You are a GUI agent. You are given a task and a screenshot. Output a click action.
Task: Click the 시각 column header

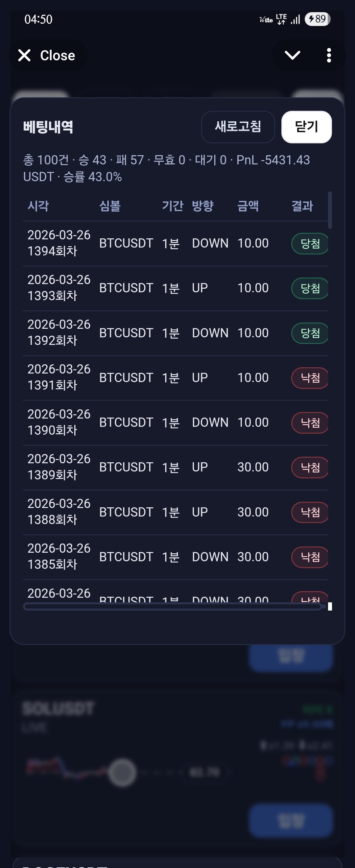pos(38,206)
